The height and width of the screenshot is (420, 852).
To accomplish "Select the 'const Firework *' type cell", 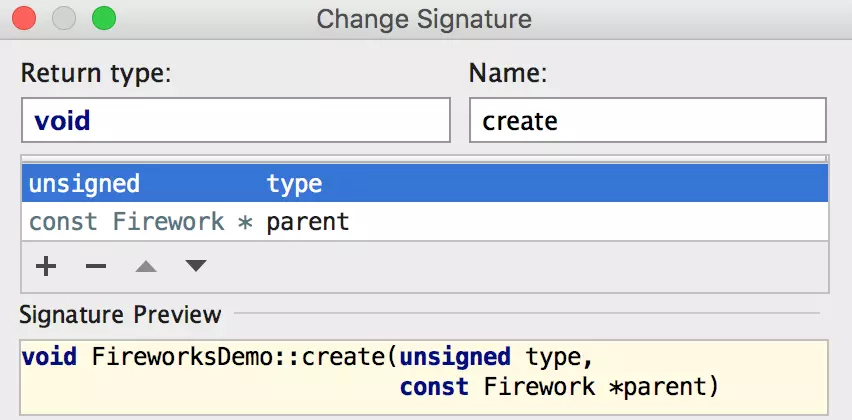I will 141,221.
